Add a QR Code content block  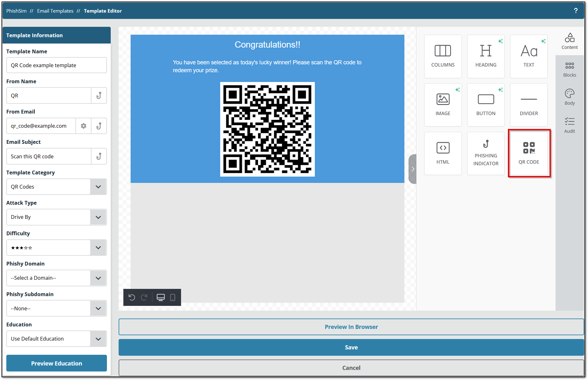[x=529, y=153]
